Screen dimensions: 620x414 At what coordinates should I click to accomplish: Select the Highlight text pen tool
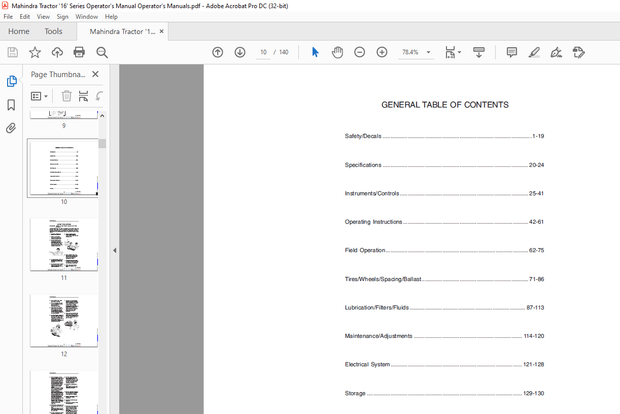(x=534, y=52)
